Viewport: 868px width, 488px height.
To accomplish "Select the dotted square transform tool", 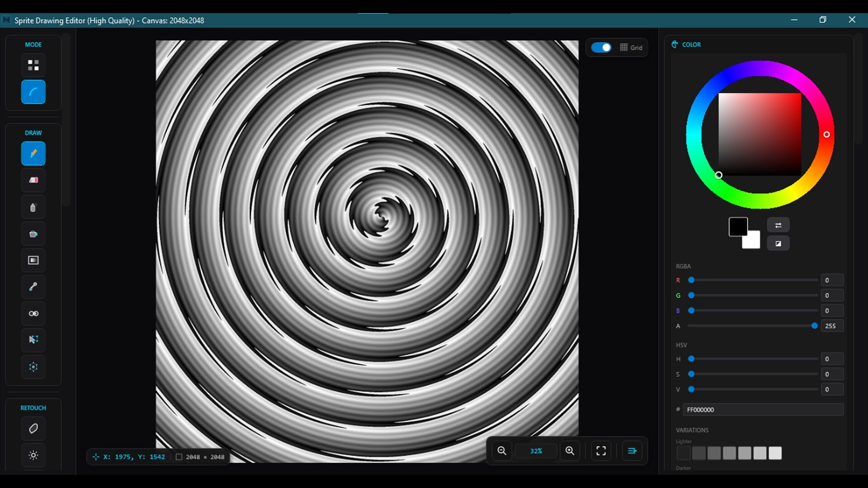I will [x=33, y=367].
